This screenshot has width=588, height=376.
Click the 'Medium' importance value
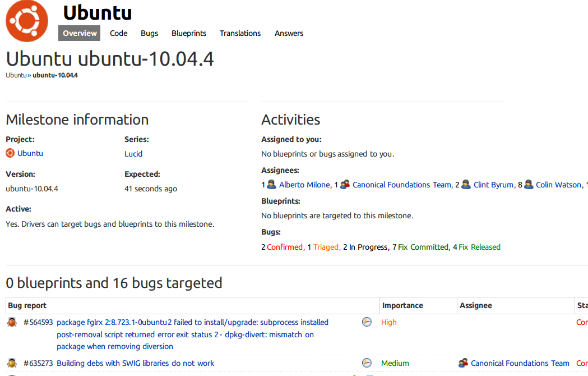coord(395,363)
